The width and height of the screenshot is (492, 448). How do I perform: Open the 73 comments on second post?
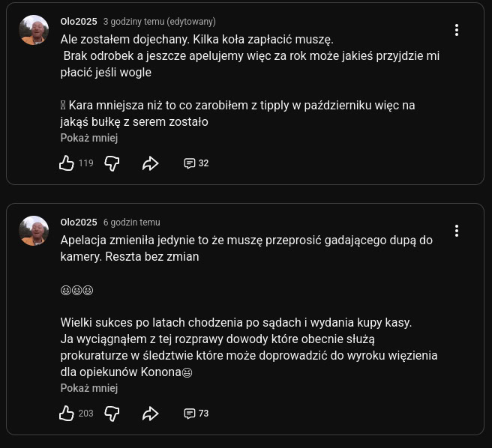(x=196, y=413)
